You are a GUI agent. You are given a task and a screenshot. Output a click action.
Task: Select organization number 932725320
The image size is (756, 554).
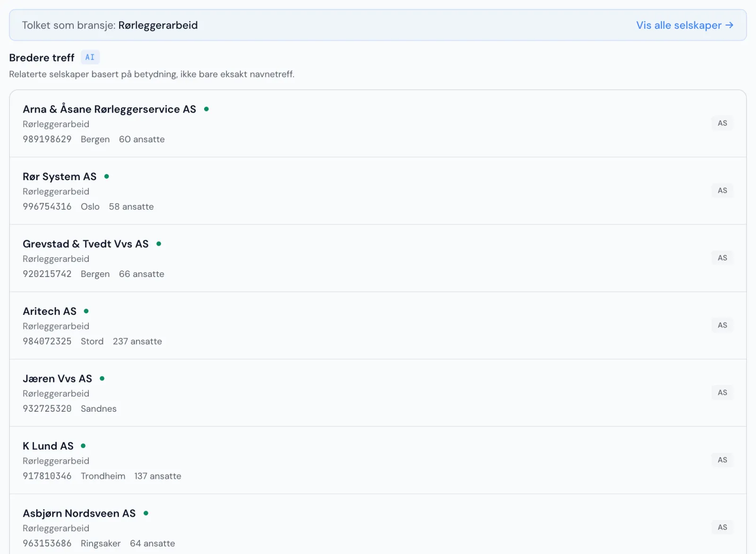click(x=47, y=409)
